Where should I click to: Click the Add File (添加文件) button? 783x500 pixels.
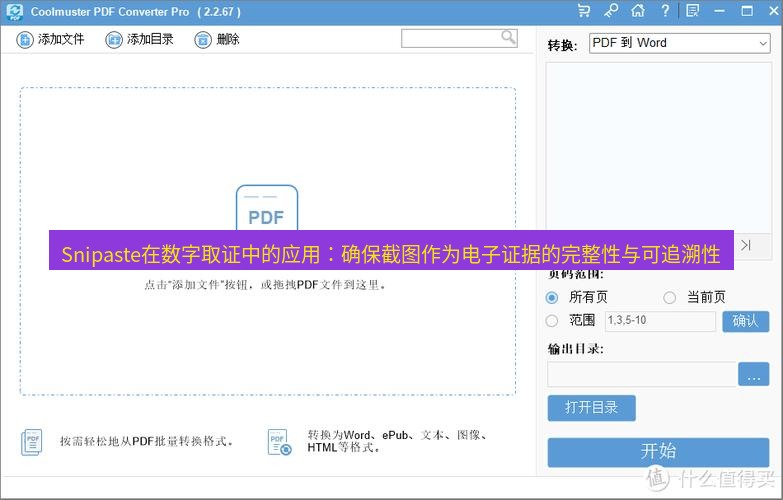pos(50,39)
